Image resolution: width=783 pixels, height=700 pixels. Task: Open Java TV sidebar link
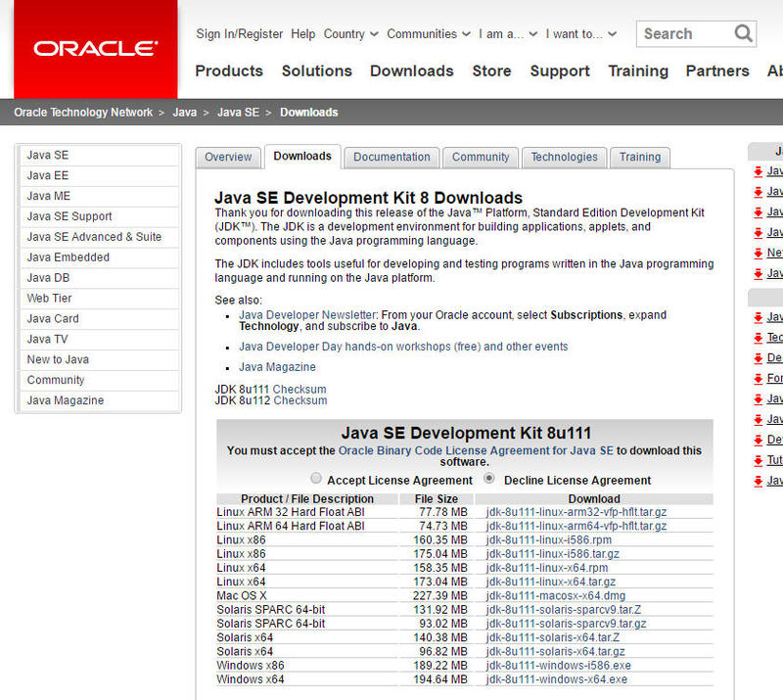point(99,340)
